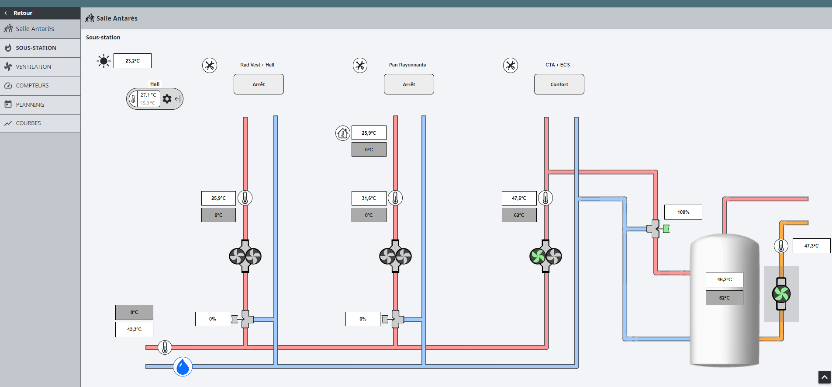Click the outdoor temperature value next to sun
832x387 pixels.
click(133, 61)
